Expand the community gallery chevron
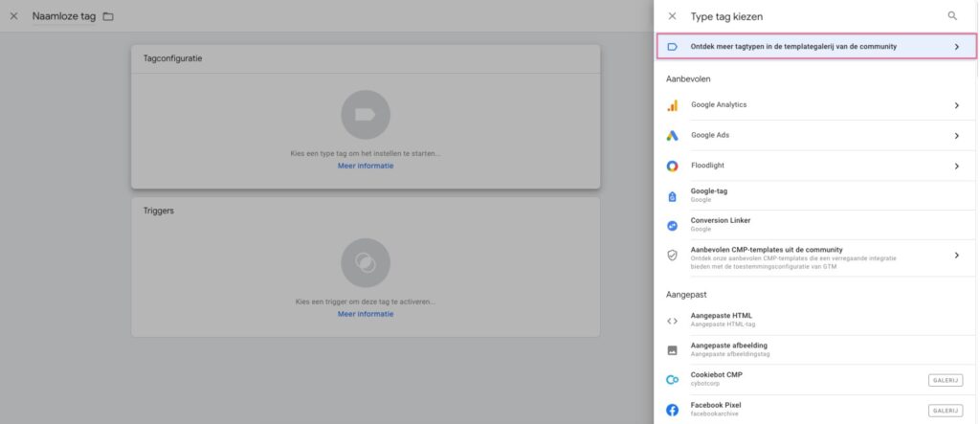This screenshot has width=980, height=424. click(957, 47)
